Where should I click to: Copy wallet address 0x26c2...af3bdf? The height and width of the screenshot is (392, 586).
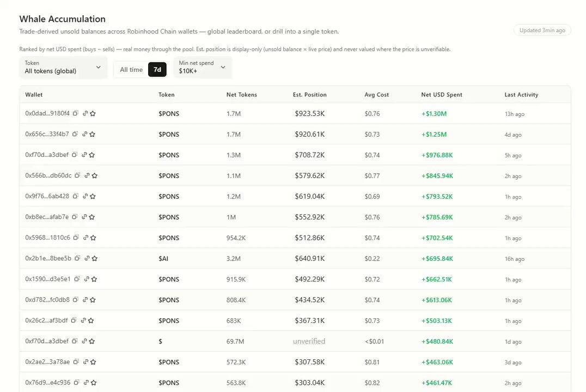(x=74, y=320)
